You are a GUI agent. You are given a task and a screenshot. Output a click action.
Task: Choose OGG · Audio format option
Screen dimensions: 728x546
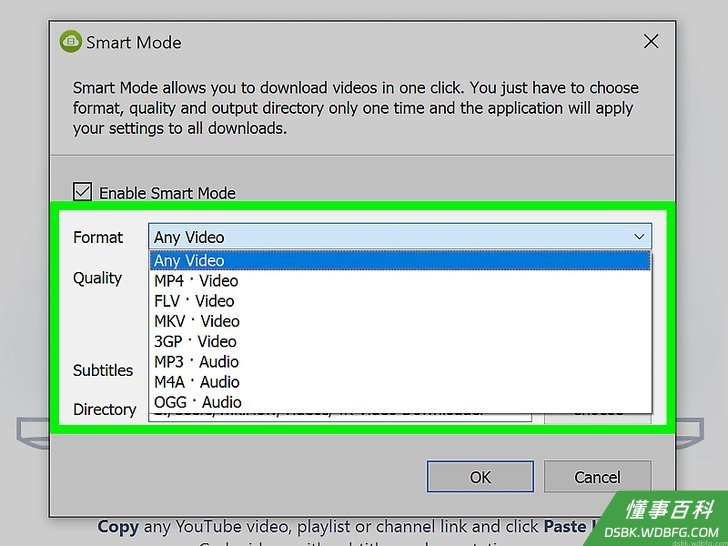[400, 402]
